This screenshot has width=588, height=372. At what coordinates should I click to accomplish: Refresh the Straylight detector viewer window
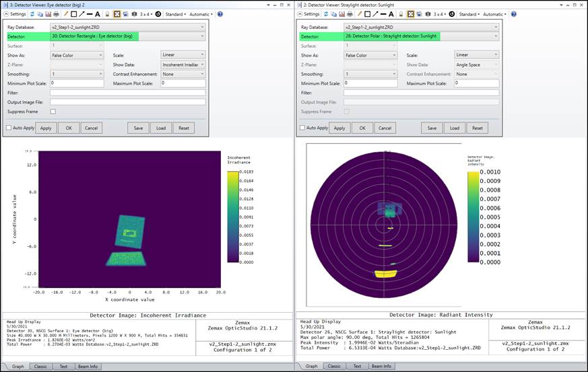pyautogui.click(x=326, y=14)
